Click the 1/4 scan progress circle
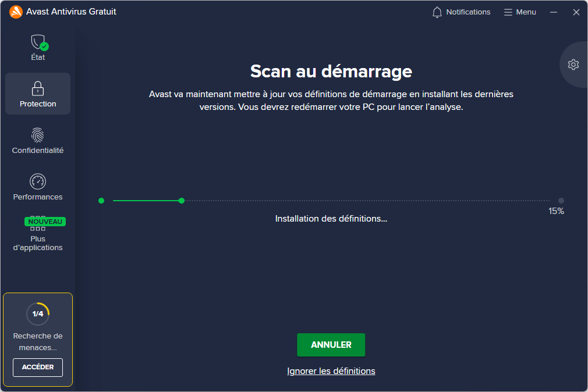The image size is (588, 392). point(37,314)
